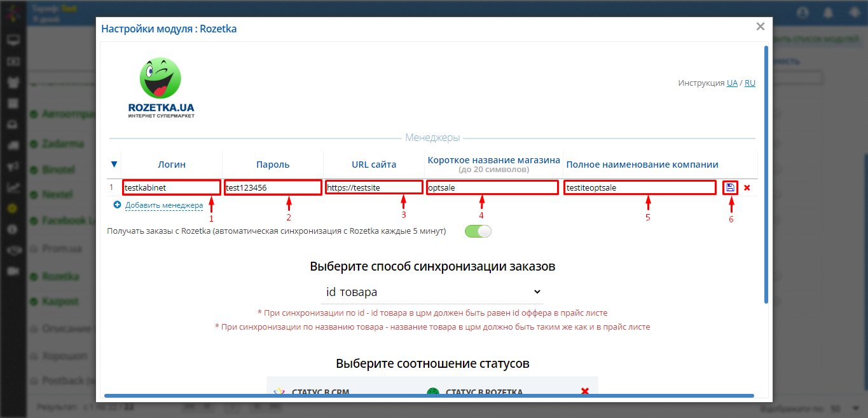Select Kazpost module in background list
Viewport: 868px width, 418px height.
pyautogui.click(x=60, y=300)
